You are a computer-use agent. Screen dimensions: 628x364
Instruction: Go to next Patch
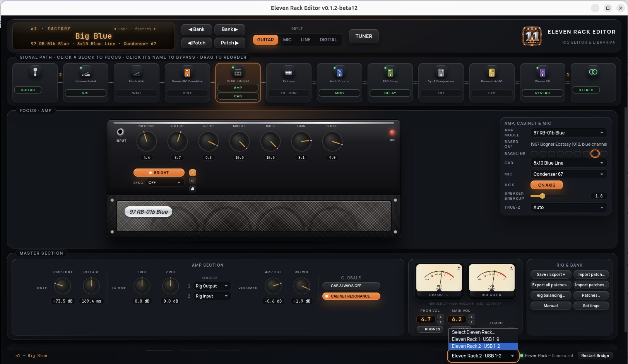point(230,43)
